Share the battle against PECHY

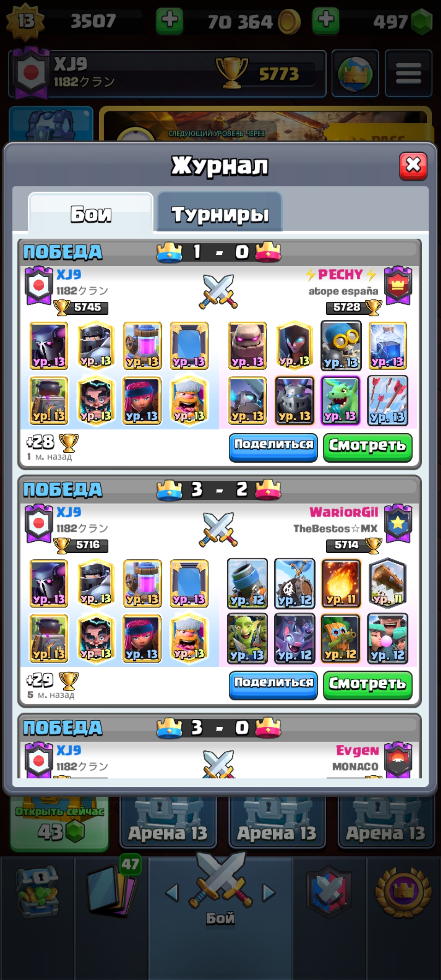click(273, 447)
